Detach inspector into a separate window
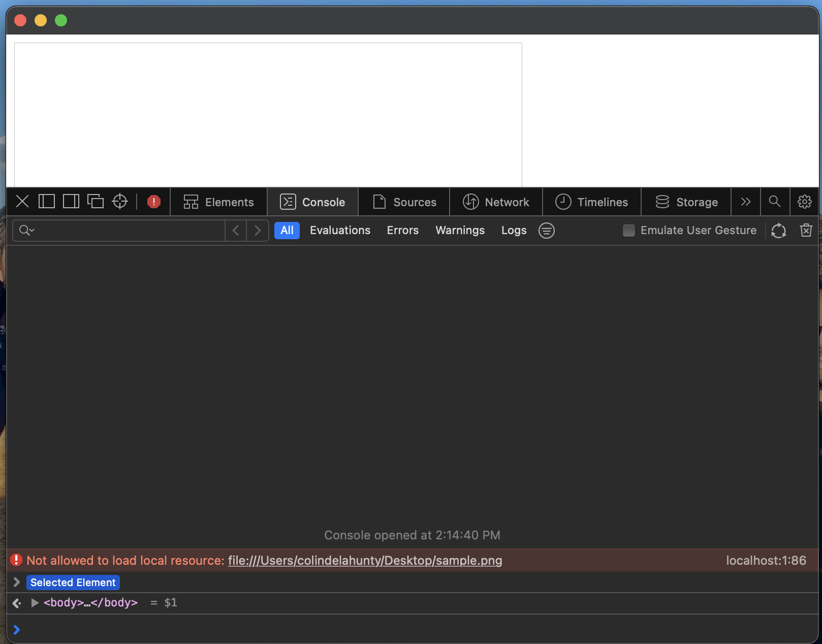The width and height of the screenshot is (822, 644). point(96,202)
